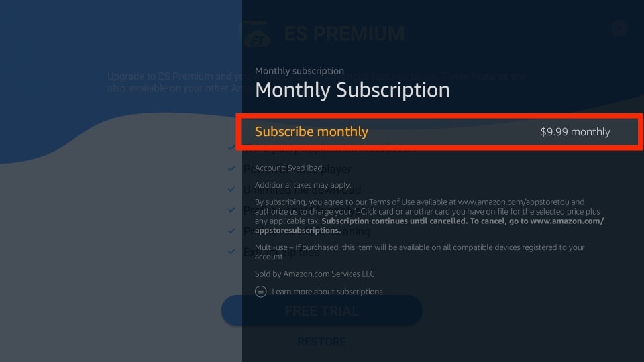Click the Account: Syed Ibad text
The width and height of the screenshot is (644, 362).
(288, 168)
